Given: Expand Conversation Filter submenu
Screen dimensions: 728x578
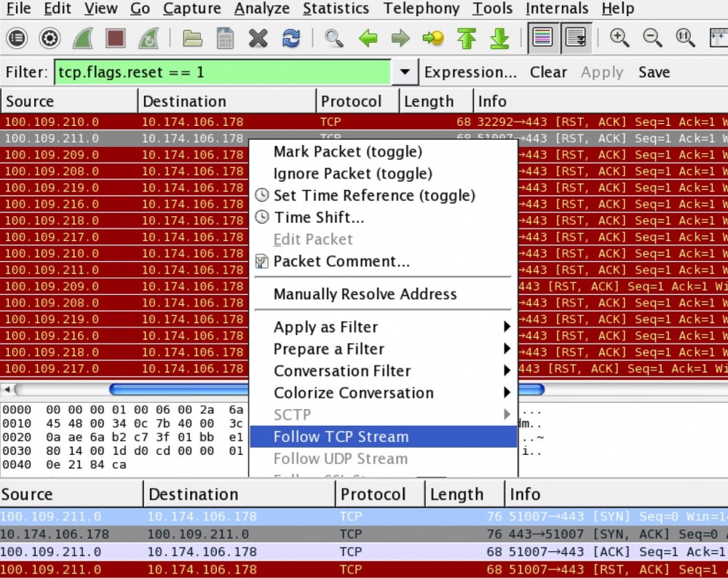Looking at the screenshot, I should [384, 371].
